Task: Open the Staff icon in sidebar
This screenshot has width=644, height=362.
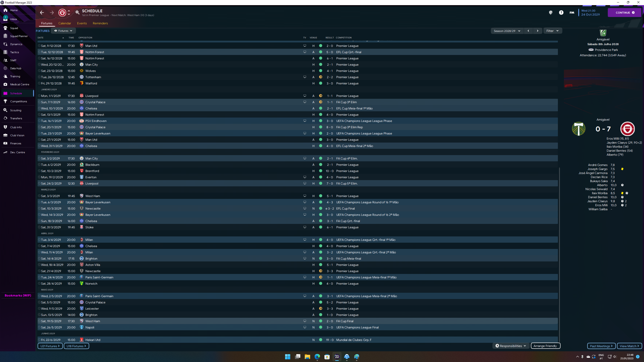Action: 5,60
